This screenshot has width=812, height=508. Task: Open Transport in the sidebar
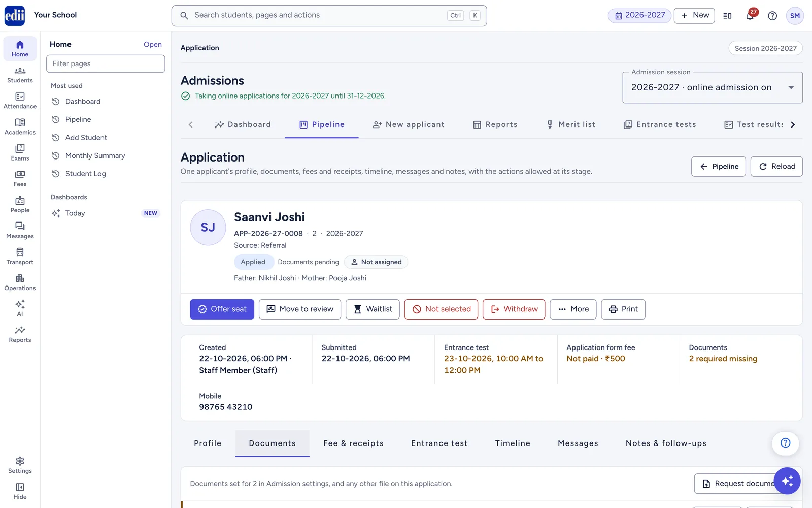coord(20,256)
